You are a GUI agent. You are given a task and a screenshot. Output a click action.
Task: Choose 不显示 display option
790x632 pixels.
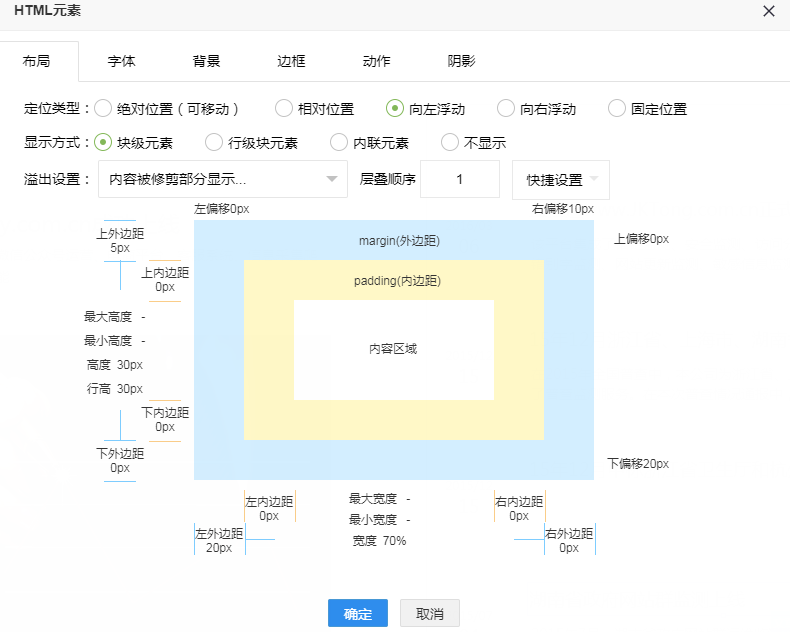click(450, 143)
